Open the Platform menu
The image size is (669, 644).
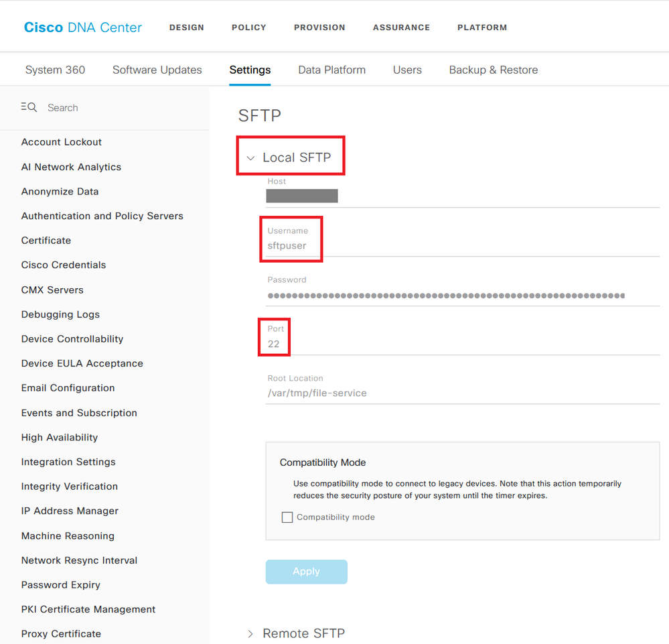(482, 27)
